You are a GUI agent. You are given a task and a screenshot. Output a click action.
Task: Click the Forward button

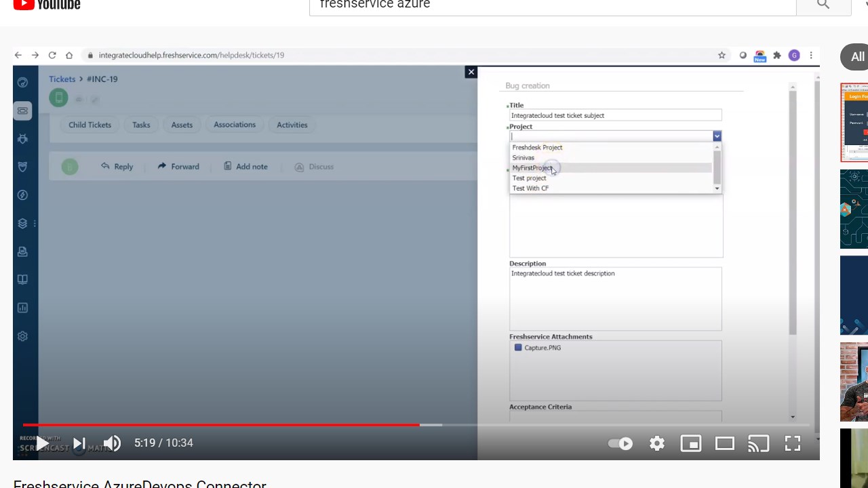tap(178, 167)
